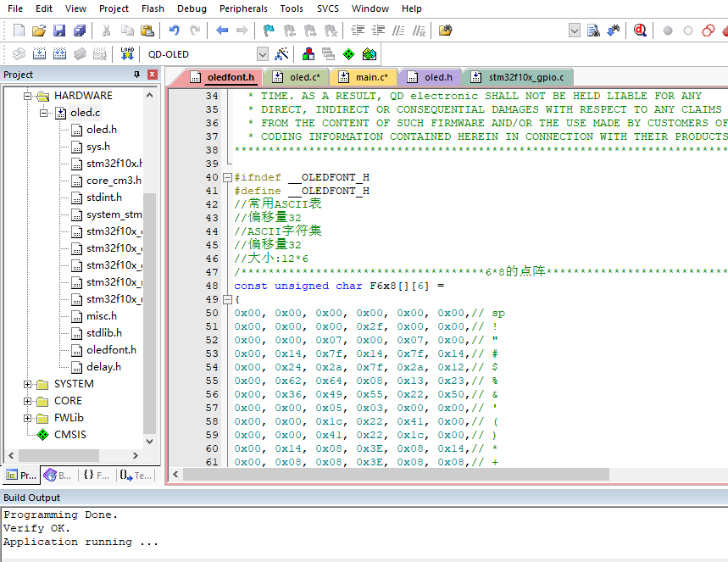Open the Books panel at the bottom

[58, 475]
